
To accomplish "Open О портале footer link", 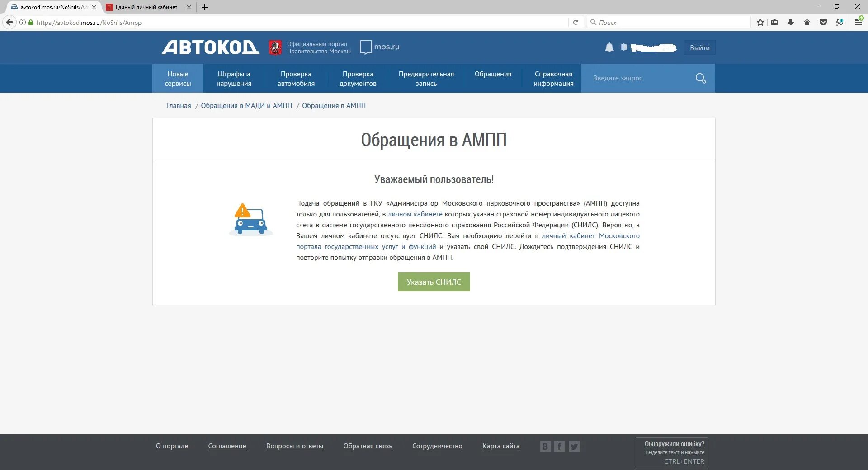I will [172, 446].
